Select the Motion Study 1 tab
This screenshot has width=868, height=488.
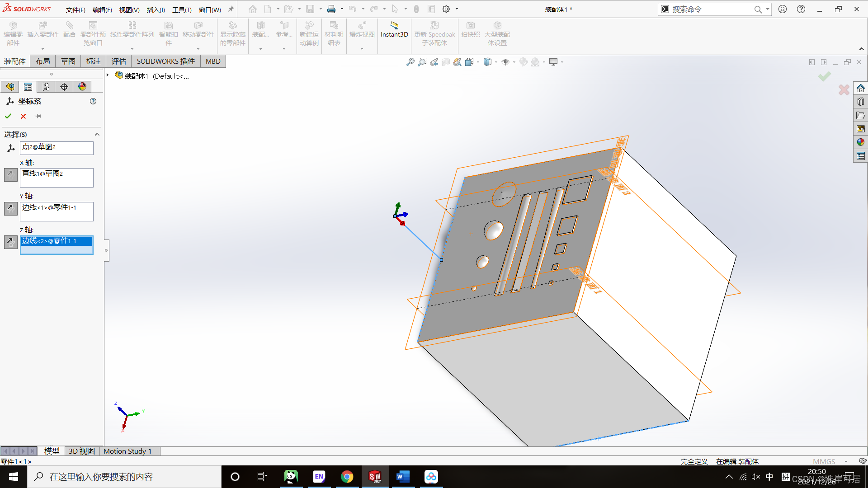pos(127,451)
